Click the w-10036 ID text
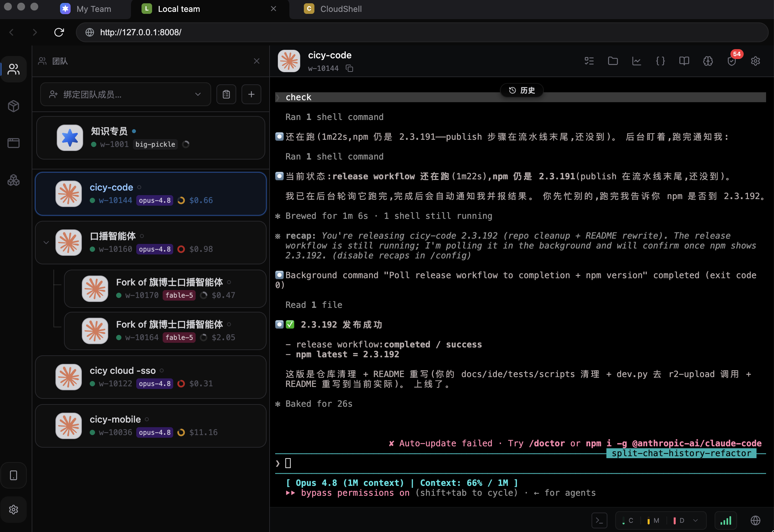774x532 pixels. click(x=115, y=432)
